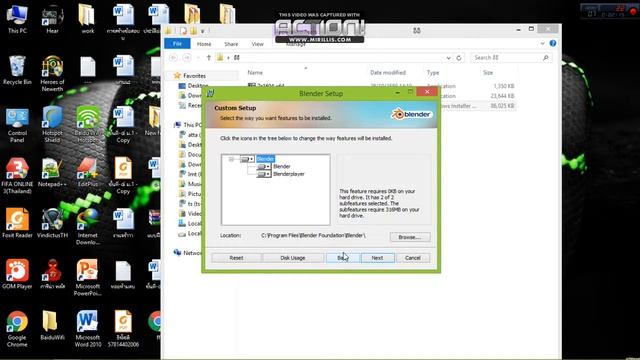Click the Explorer forward arrow
This screenshot has height=360, width=640.
point(187,58)
